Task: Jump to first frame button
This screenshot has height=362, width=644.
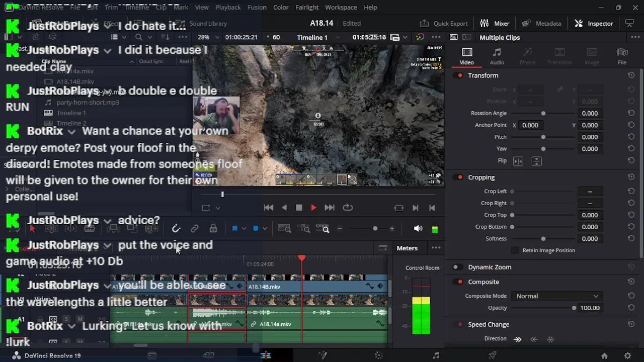Action: coord(269,208)
